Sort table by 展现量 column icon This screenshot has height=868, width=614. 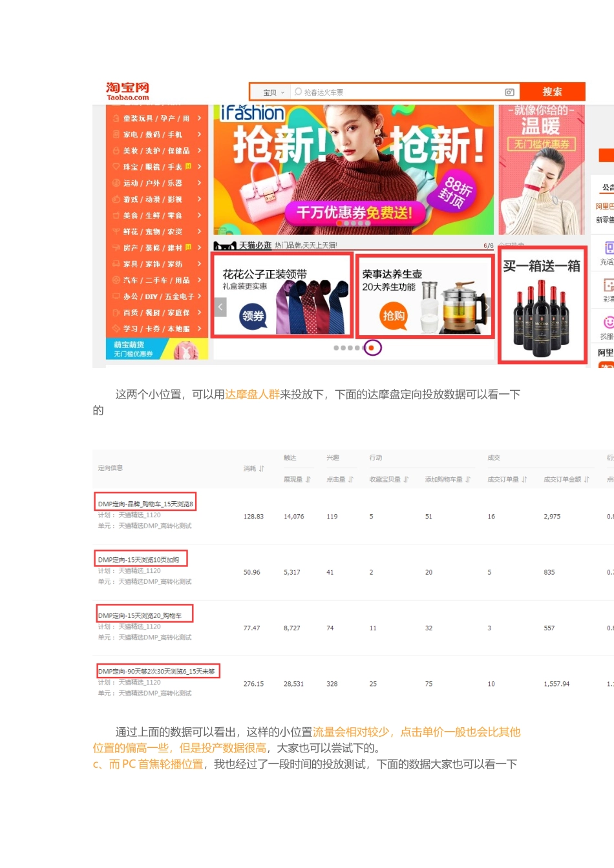click(308, 479)
